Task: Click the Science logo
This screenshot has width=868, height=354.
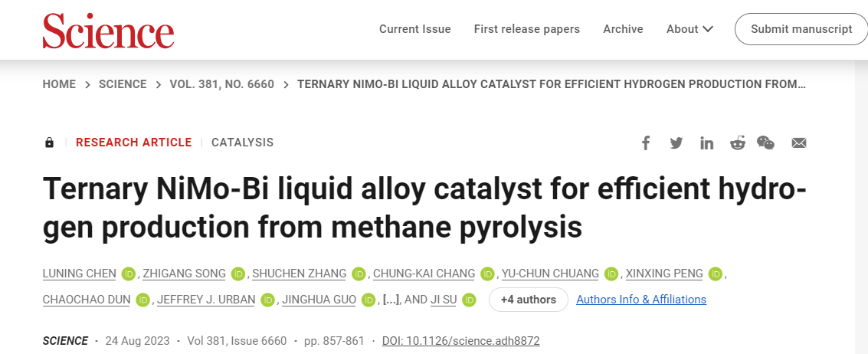Action: [109, 30]
